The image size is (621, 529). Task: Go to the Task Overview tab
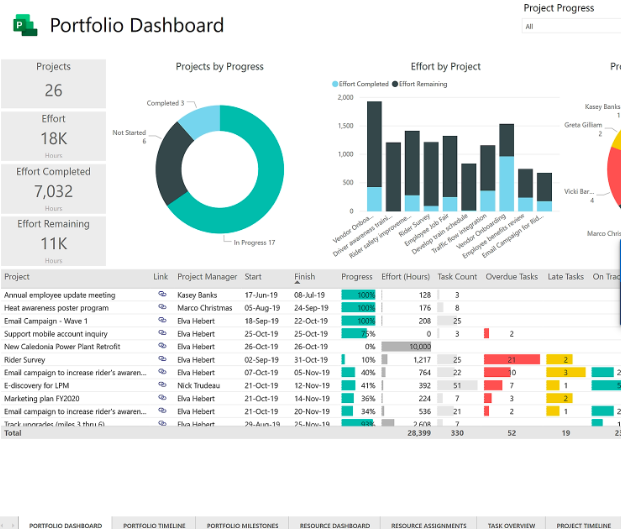click(511, 524)
